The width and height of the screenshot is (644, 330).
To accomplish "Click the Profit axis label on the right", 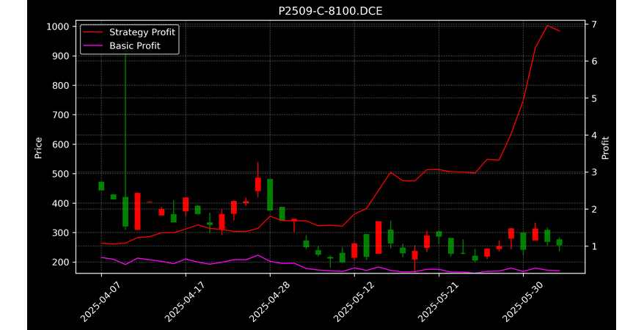I will [605, 147].
